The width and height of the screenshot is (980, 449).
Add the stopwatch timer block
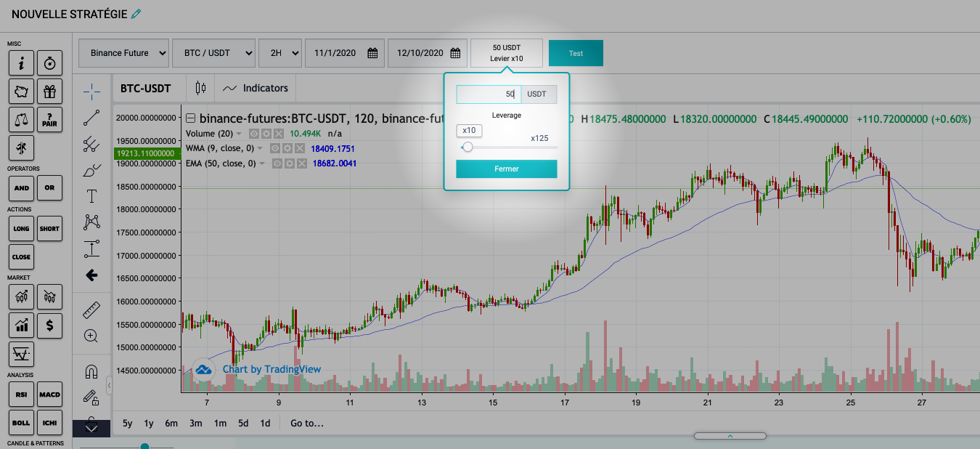49,64
